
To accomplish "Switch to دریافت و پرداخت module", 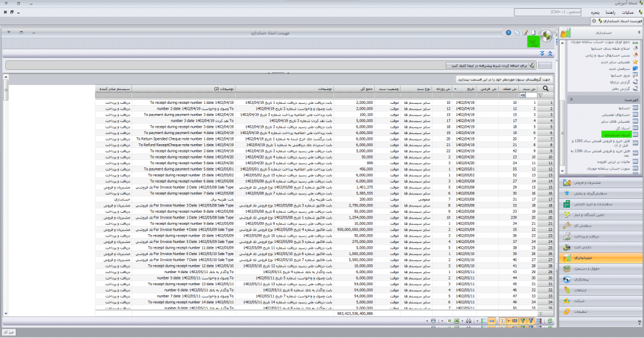I will coord(601,237).
